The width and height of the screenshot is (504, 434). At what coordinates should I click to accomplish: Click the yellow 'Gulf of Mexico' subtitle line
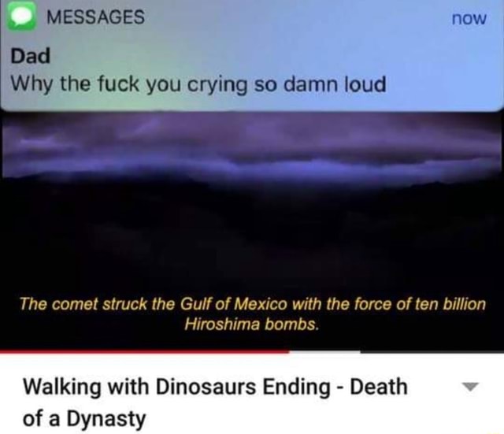253,304
